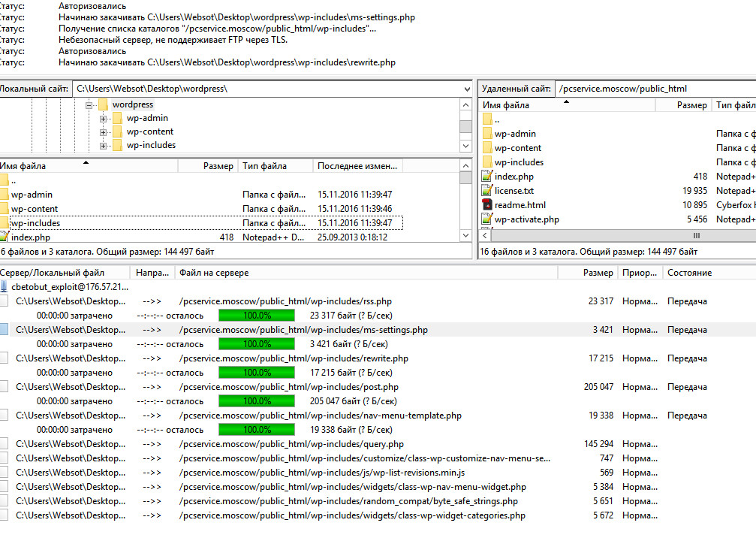This screenshot has width=756, height=553.
Task: Select local index.php file row
Action: [x=201, y=237]
